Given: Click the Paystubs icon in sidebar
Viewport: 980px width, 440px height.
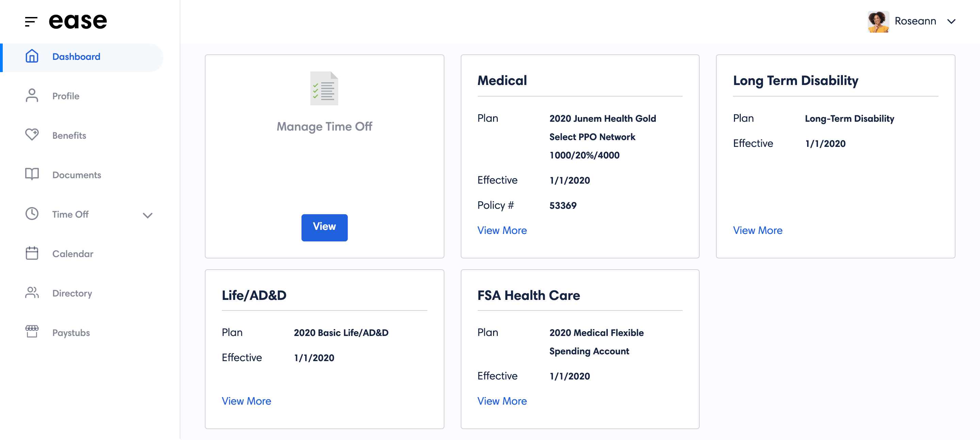Looking at the screenshot, I should click(32, 332).
